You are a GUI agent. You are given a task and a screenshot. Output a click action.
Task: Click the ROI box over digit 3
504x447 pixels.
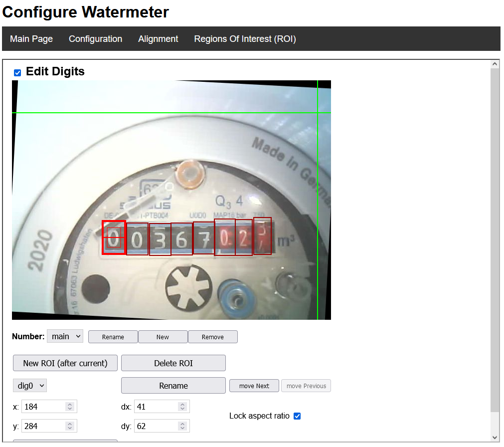(160, 239)
